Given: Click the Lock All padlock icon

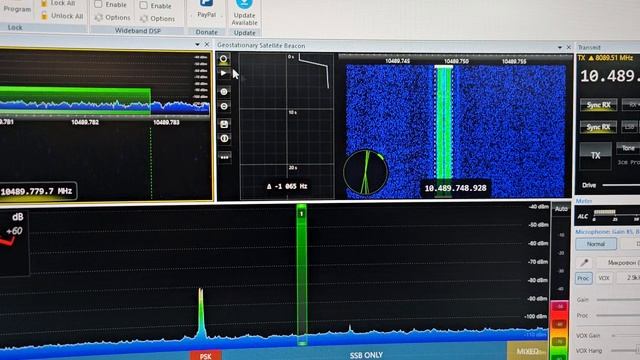Looking at the screenshot, I should pos(44,3).
